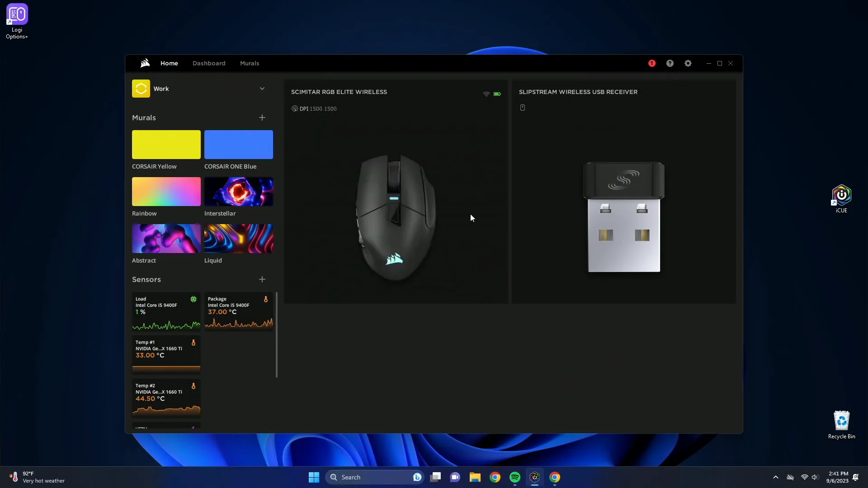Show hidden system tray icons
Image resolution: width=868 pixels, height=488 pixels.
pyautogui.click(x=775, y=477)
